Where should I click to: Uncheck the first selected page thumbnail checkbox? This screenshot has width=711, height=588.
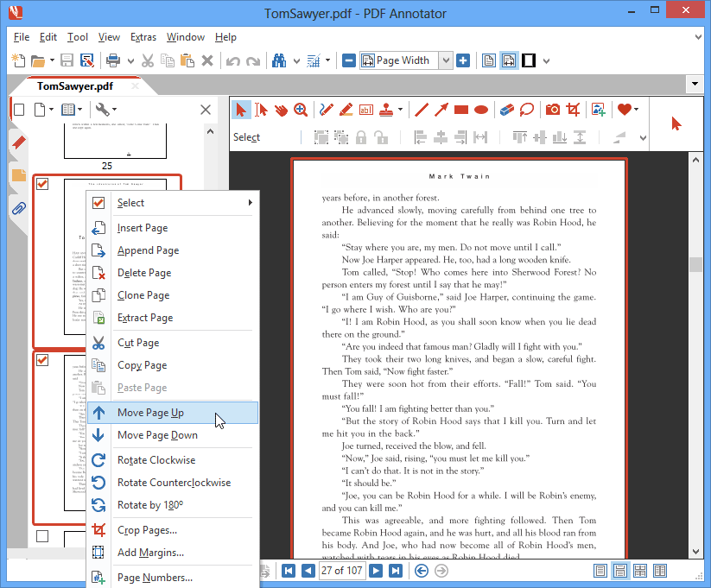click(x=42, y=184)
